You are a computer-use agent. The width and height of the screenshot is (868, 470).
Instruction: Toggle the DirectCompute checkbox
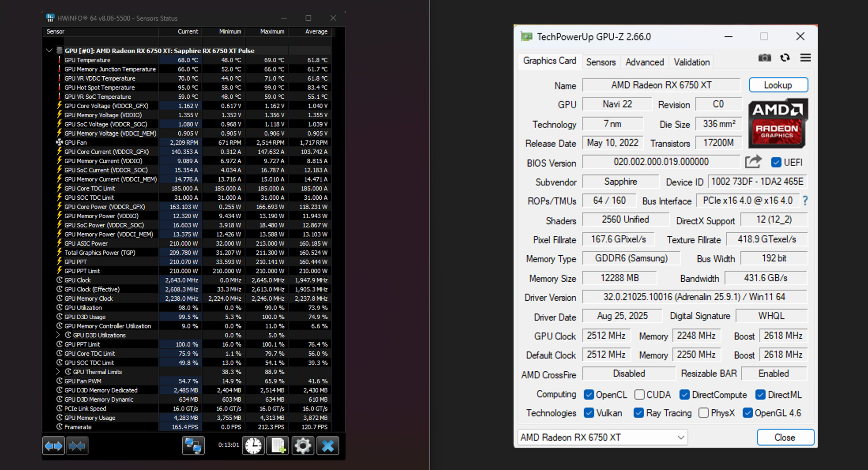tap(684, 395)
